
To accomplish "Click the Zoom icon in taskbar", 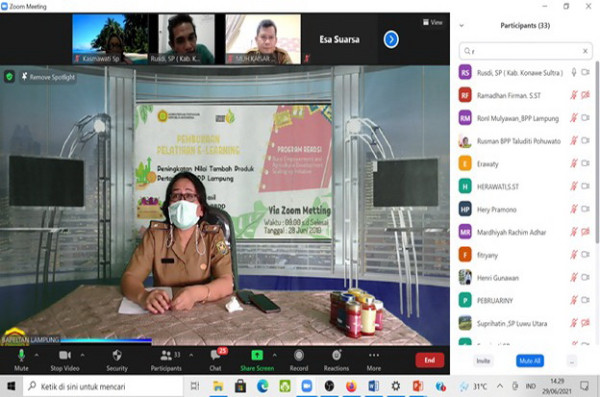I will [307, 386].
